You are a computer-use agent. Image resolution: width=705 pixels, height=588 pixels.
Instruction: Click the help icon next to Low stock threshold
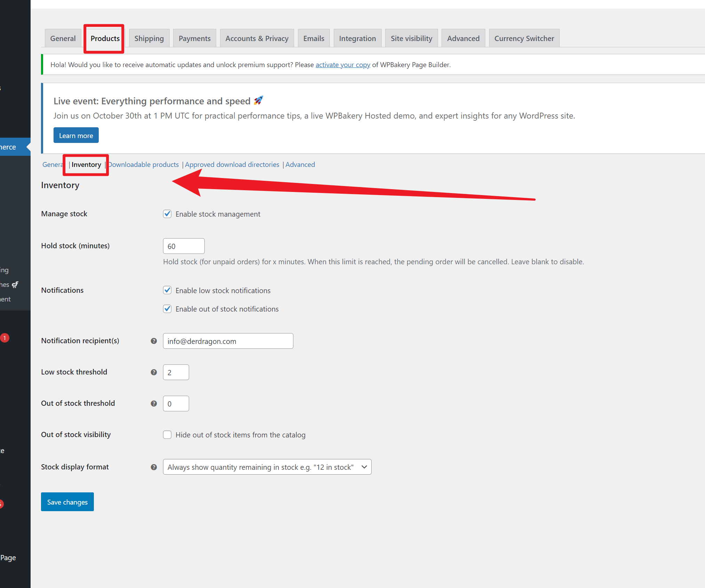153,372
